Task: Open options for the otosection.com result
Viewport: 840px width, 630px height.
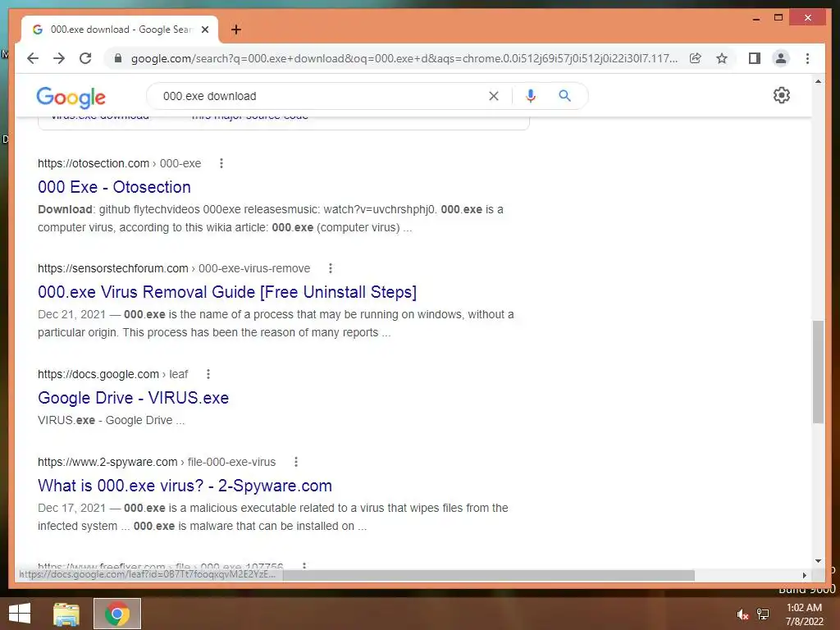Action: pos(221,163)
